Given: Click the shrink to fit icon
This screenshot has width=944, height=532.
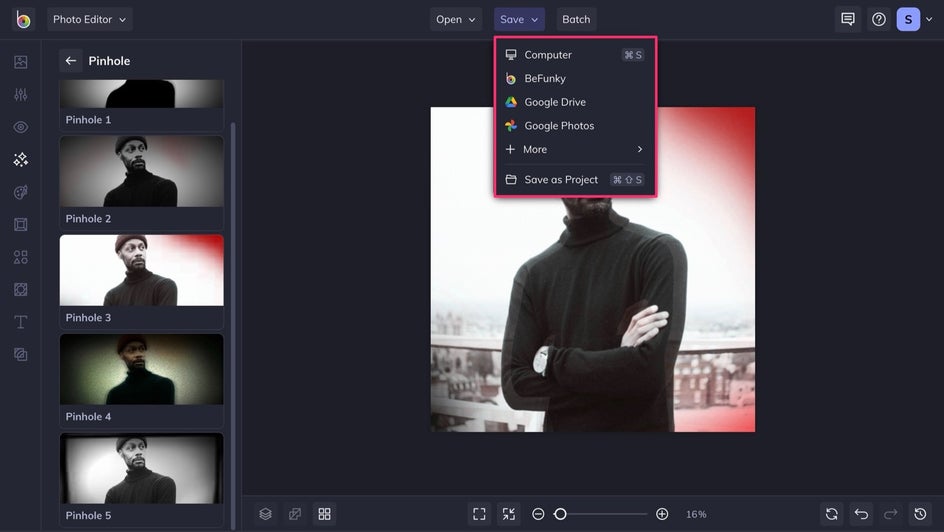Looking at the screenshot, I should 509,514.
